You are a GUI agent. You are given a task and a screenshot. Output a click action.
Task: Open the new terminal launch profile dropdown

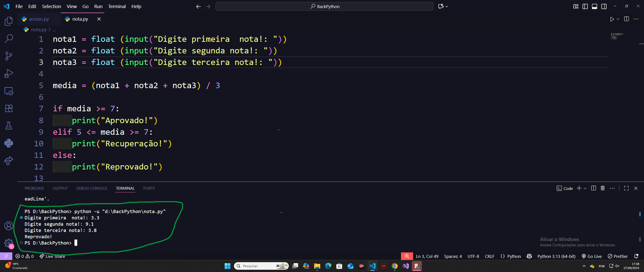click(x=585, y=188)
